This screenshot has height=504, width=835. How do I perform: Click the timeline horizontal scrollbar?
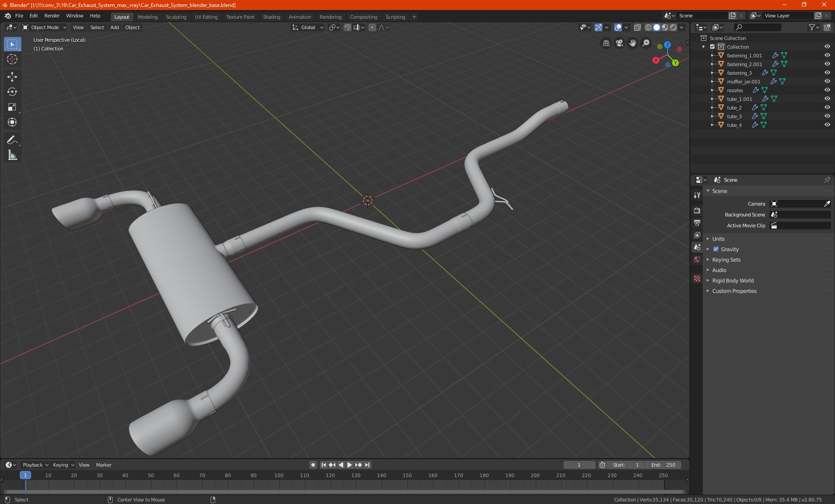click(344, 492)
